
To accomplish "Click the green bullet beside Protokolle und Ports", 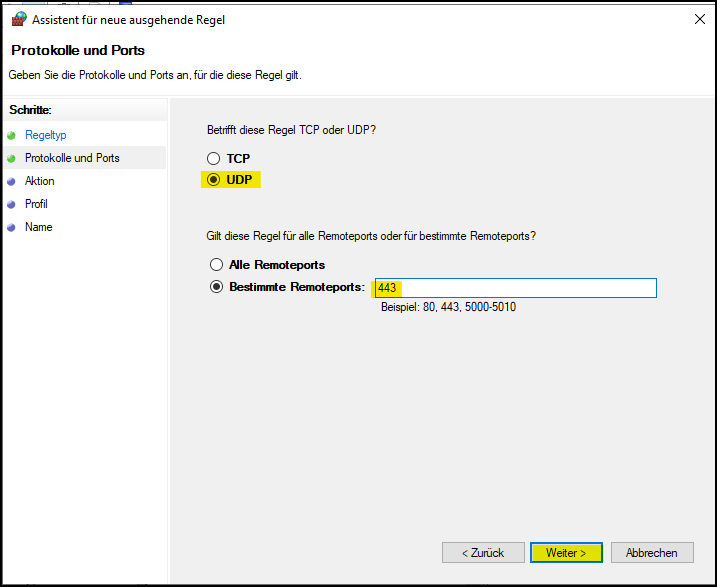I will point(12,158).
